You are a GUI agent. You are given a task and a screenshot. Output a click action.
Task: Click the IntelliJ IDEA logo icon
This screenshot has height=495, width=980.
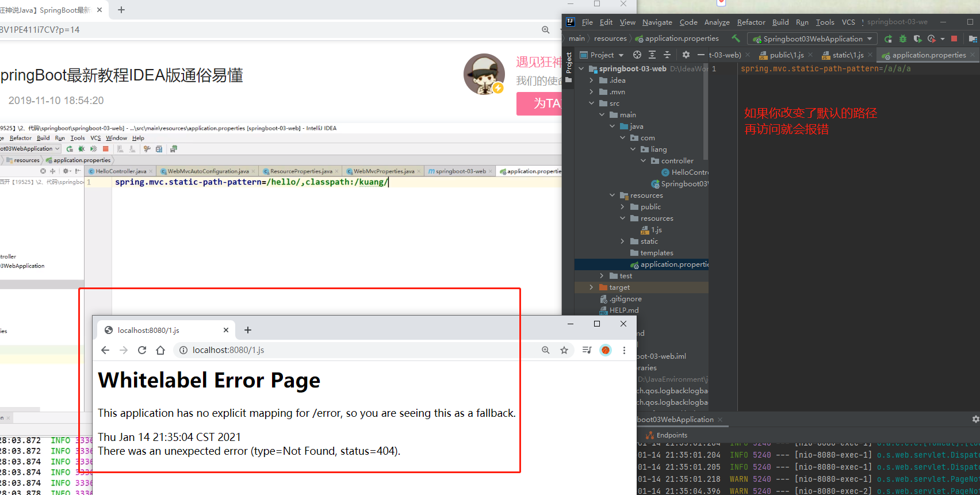[x=570, y=22]
